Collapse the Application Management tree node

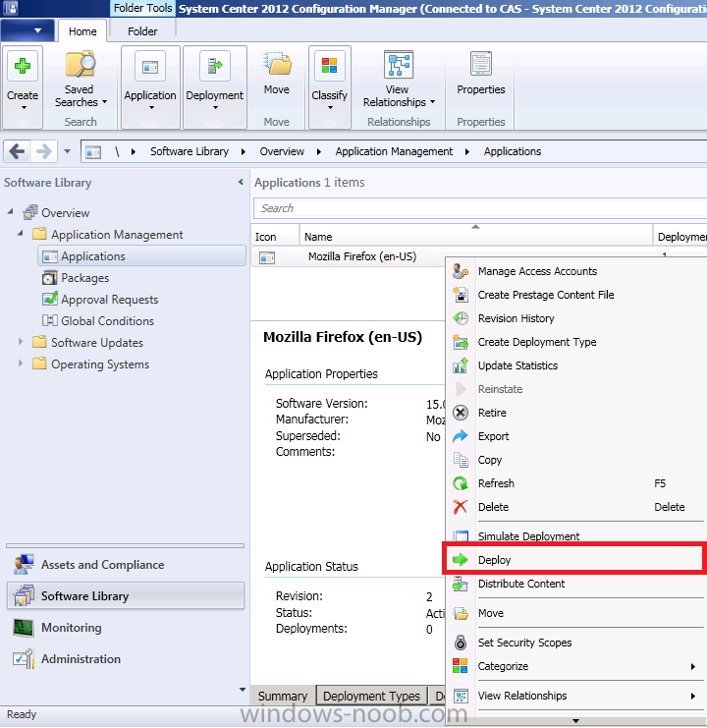(x=20, y=233)
